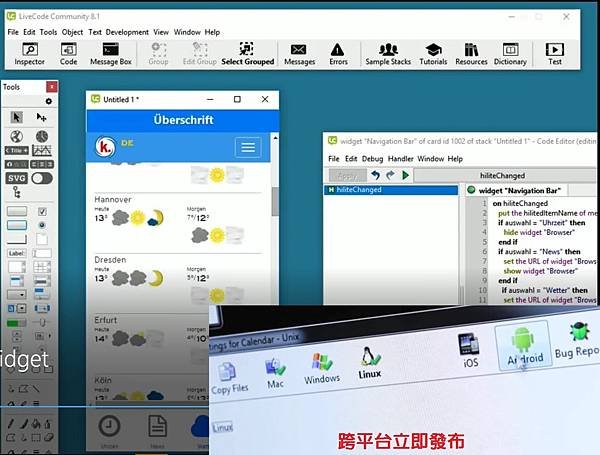Image resolution: width=600 pixels, height=455 pixels.
Task: Open the Code editor toolbar button
Action: coord(68,54)
